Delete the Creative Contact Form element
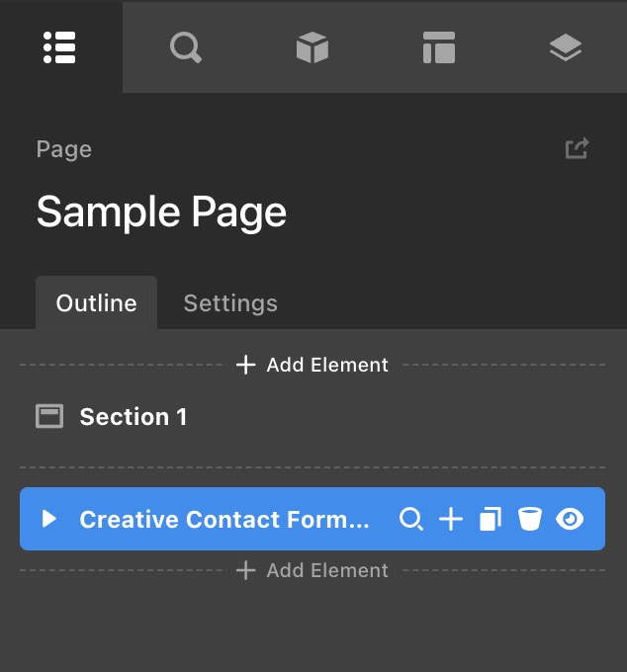 click(x=530, y=519)
